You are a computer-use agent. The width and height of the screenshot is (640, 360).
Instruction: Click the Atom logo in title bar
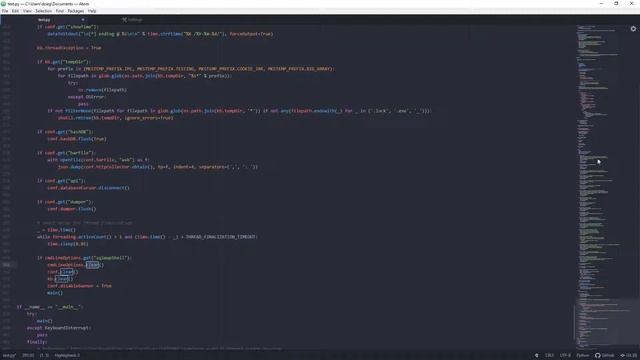(x=3, y=4)
